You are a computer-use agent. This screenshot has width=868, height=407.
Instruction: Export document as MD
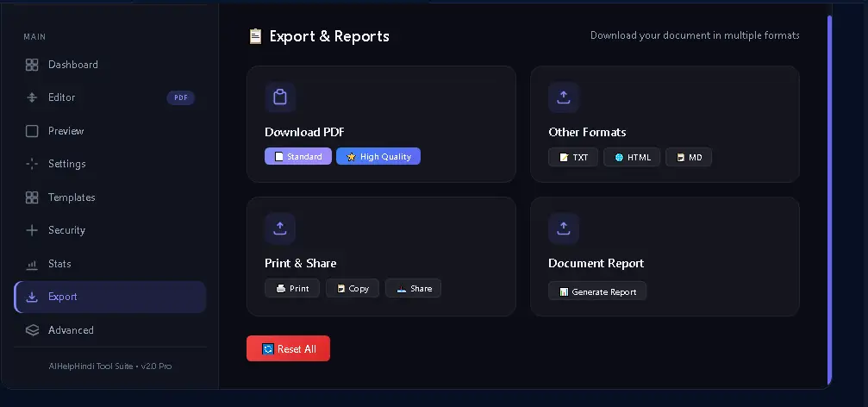tap(689, 157)
